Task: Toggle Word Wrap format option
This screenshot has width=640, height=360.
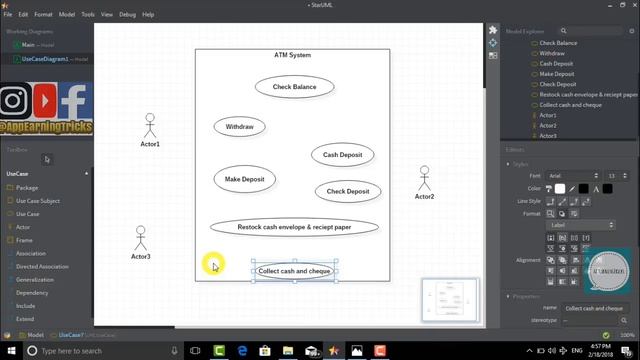Action: click(x=574, y=213)
